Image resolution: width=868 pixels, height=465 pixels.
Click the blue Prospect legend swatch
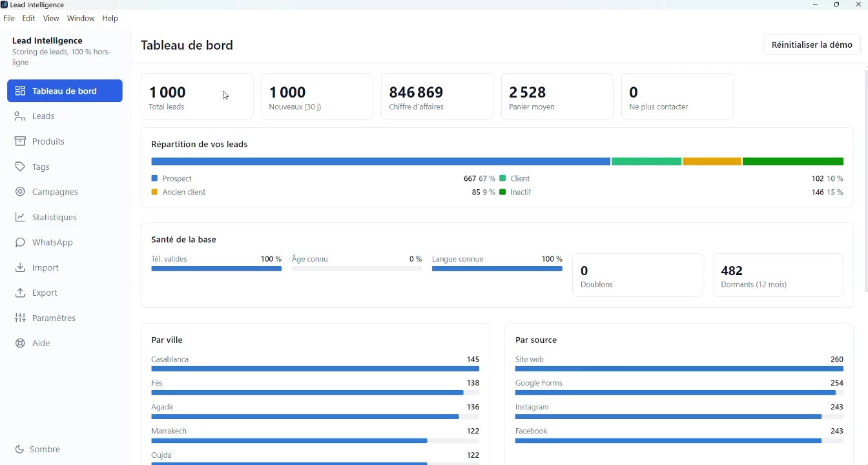pos(154,178)
